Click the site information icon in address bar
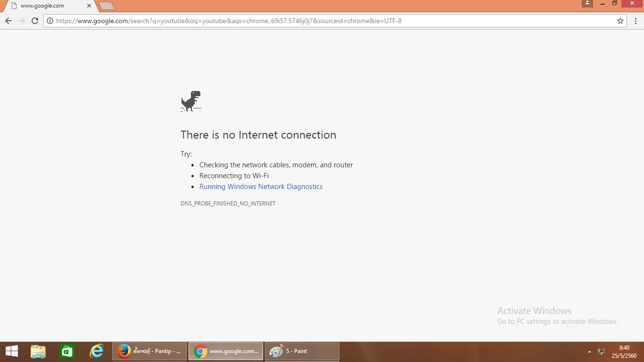 point(50,21)
